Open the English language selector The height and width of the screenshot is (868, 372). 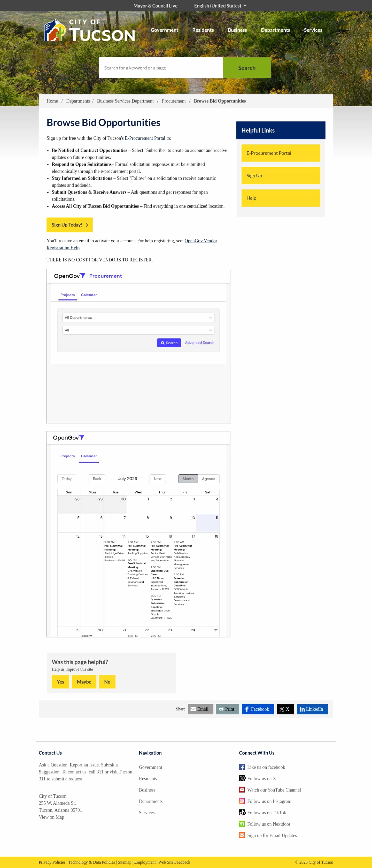point(220,6)
